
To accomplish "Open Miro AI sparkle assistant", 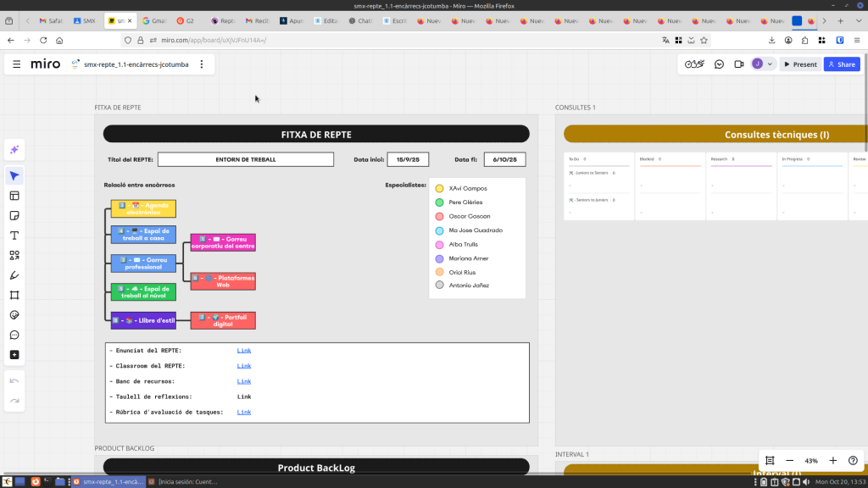I will point(14,150).
